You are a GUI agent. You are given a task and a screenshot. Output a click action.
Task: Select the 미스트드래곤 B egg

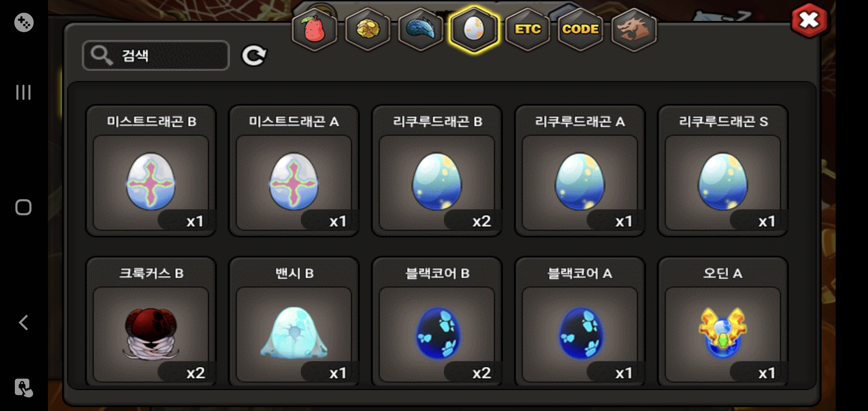click(151, 170)
